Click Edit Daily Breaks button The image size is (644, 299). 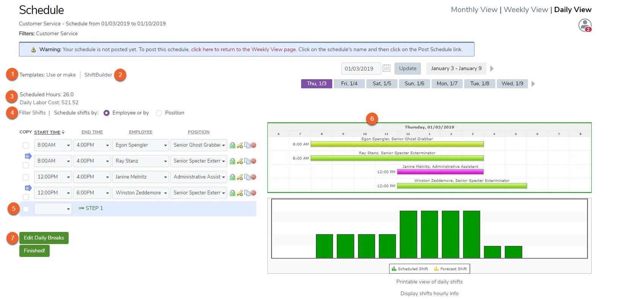[44, 238]
